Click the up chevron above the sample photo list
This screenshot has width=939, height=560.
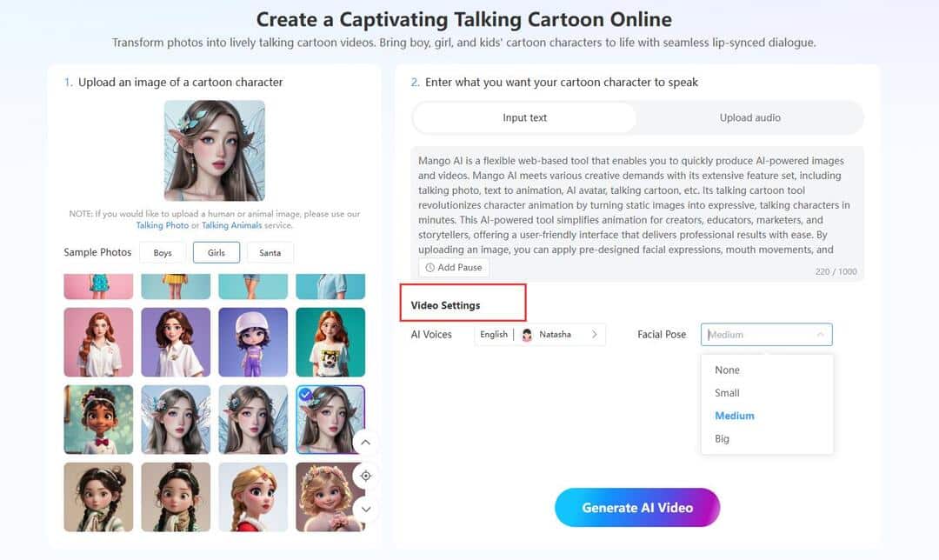point(365,442)
